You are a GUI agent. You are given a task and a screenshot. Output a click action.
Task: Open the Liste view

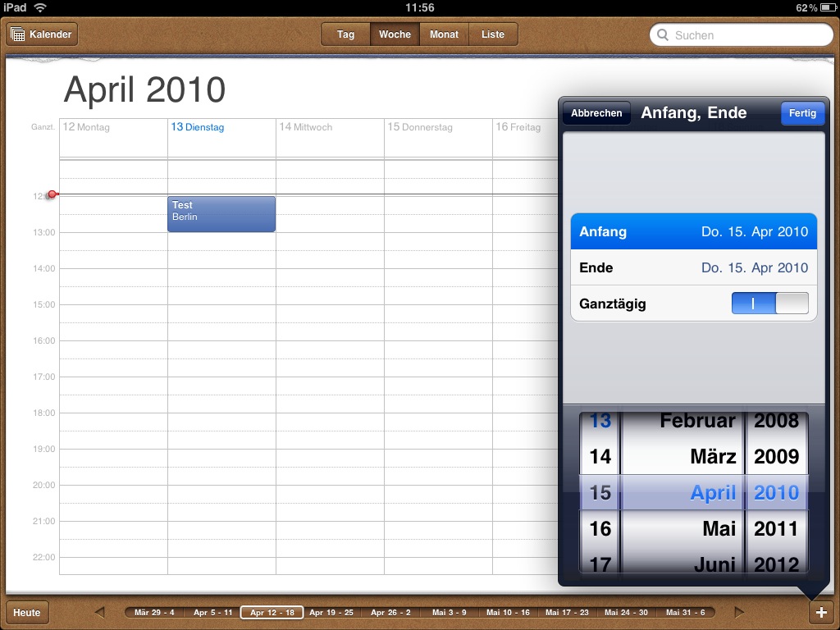point(492,34)
